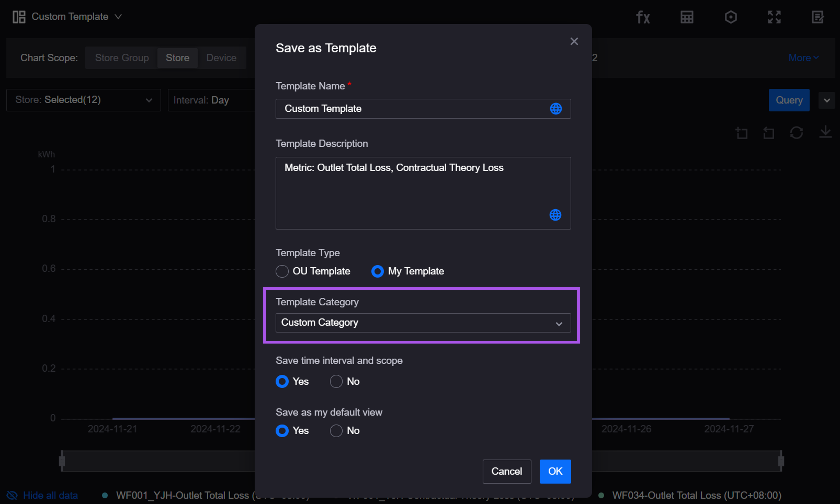Choose No for save as my default view
The height and width of the screenshot is (504, 840).
[x=336, y=431]
